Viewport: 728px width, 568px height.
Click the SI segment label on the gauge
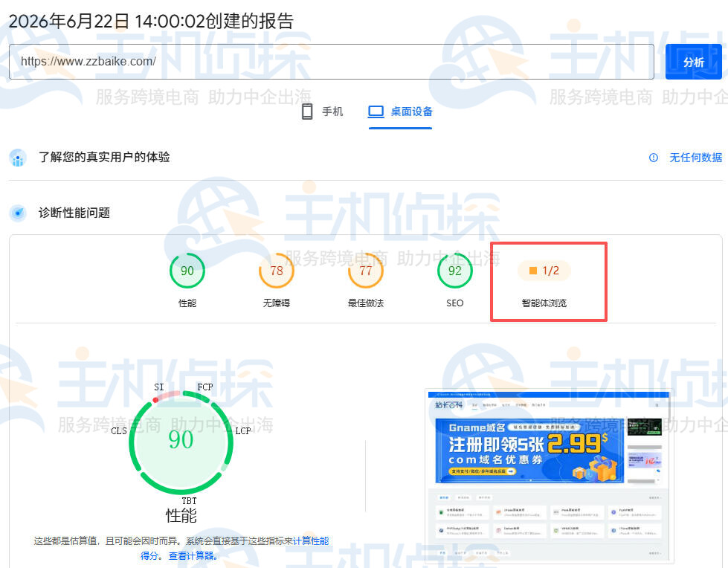click(159, 387)
